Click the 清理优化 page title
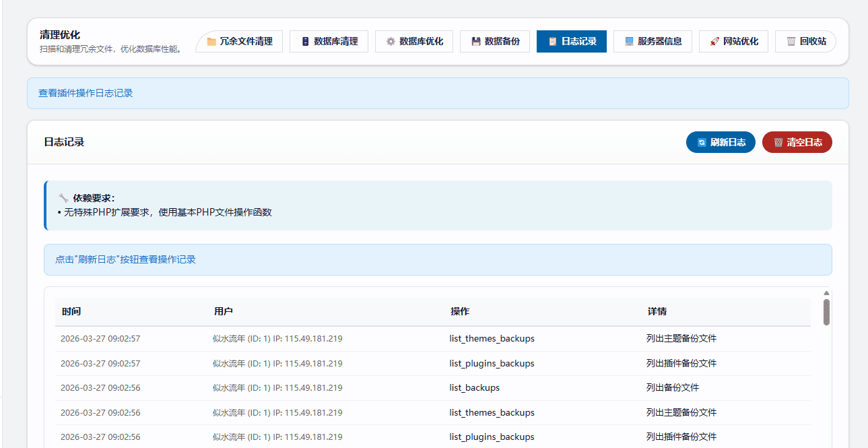 (60, 35)
